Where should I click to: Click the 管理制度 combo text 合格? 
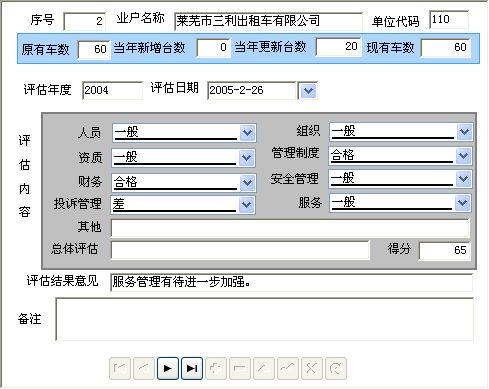[x=343, y=155]
